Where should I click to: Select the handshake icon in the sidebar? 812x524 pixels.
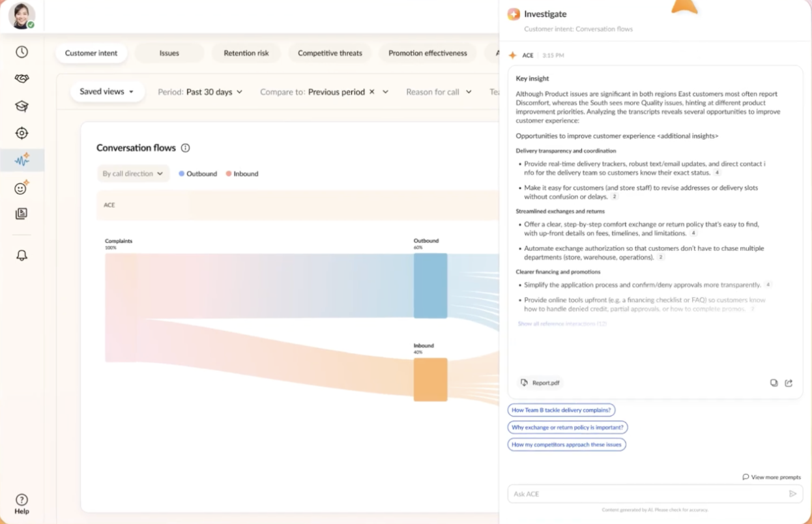pos(22,78)
